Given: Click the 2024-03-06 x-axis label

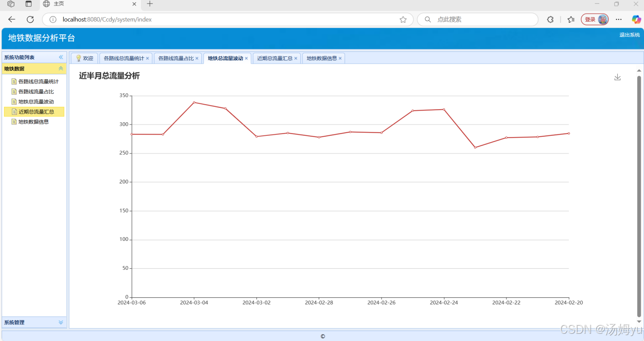Looking at the screenshot, I should pyautogui.click(x=131, y=303).
